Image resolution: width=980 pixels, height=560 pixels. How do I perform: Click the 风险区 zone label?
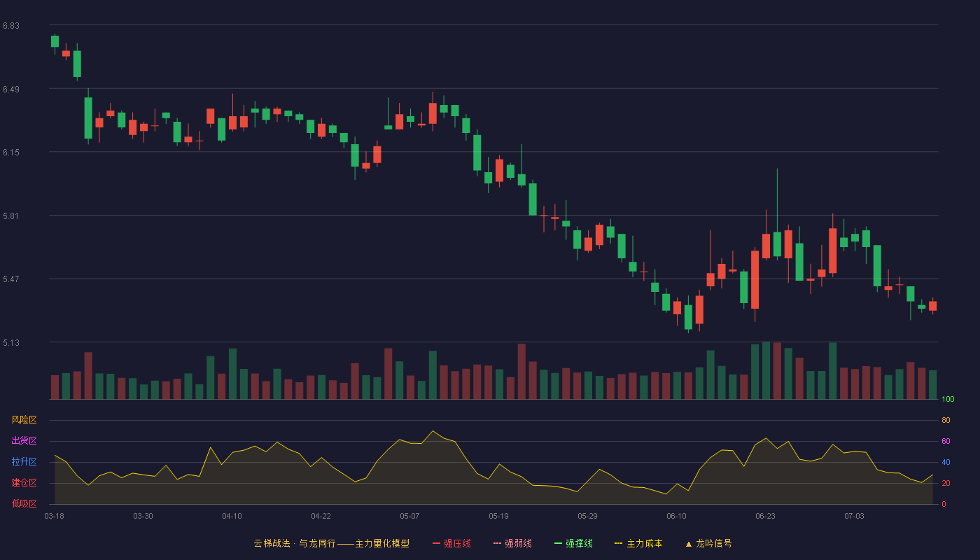(x=24, y=420)
